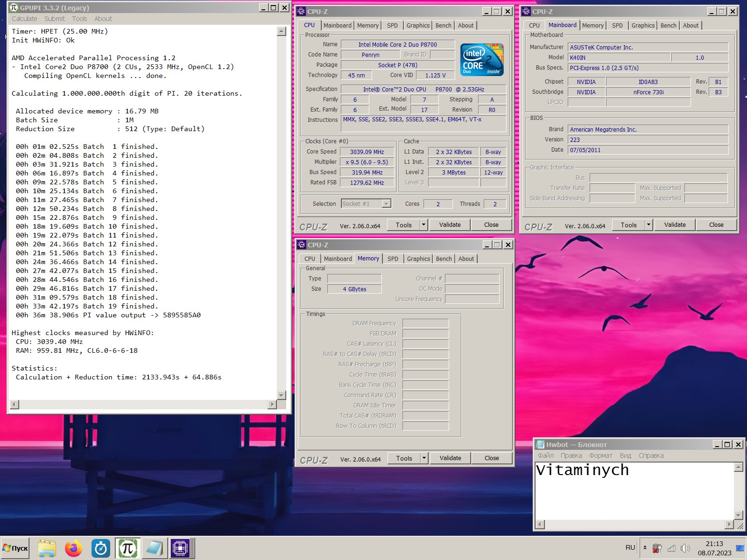Switch to Mainboard tab in top-left CPU-Z
The height and width of the screenshot is (560, 747).
pyautogui.click(x=338, y=26)
